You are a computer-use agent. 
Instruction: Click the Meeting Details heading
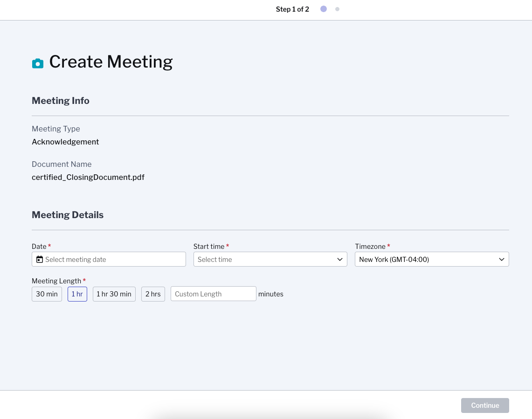tap(68, 215)
